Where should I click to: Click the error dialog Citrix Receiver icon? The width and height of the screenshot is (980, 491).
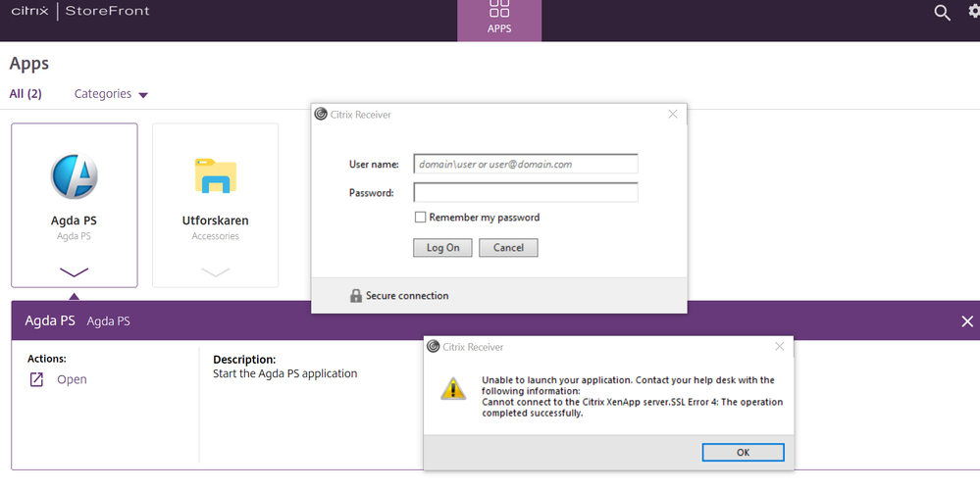[x=434, y=346]
